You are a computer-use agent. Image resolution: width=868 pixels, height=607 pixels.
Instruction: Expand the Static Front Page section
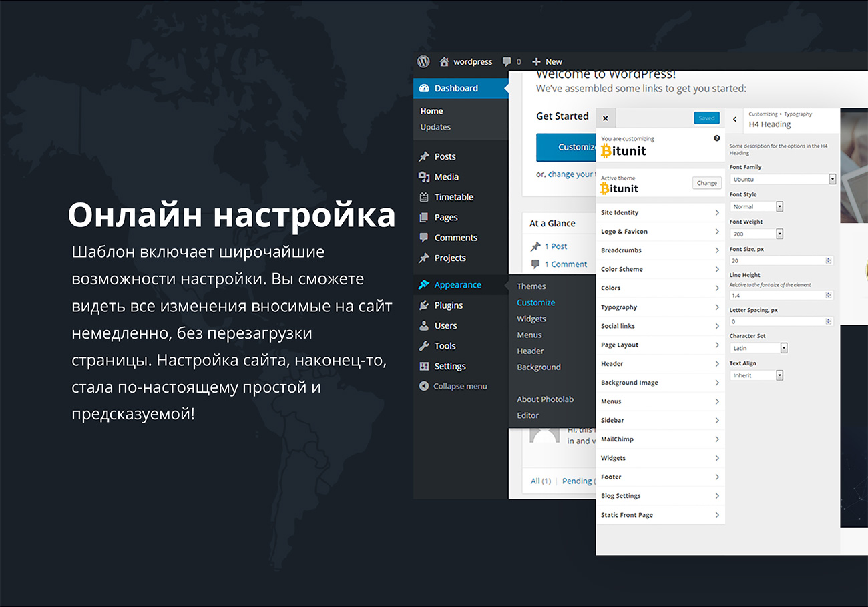coord(660,515)
